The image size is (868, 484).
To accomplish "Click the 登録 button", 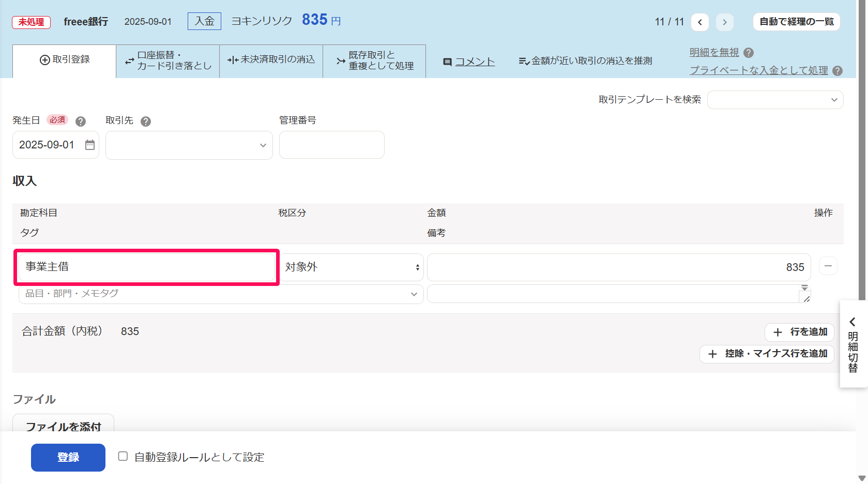I will (x=68, y=458).
